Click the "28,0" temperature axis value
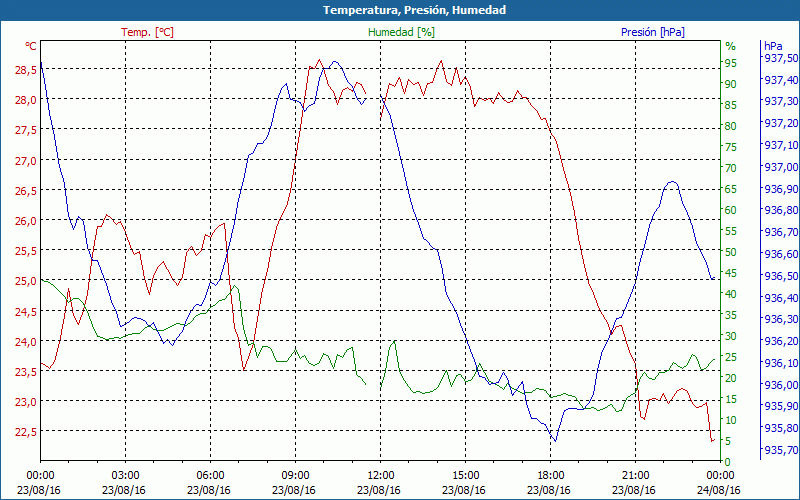800x500 pixels. pos(26,100)
